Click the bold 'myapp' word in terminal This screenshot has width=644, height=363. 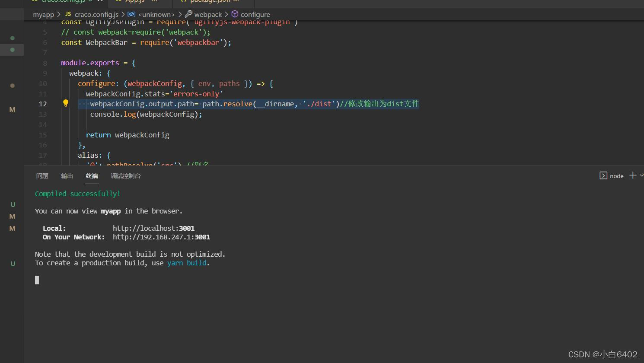(x=111, y=211)
